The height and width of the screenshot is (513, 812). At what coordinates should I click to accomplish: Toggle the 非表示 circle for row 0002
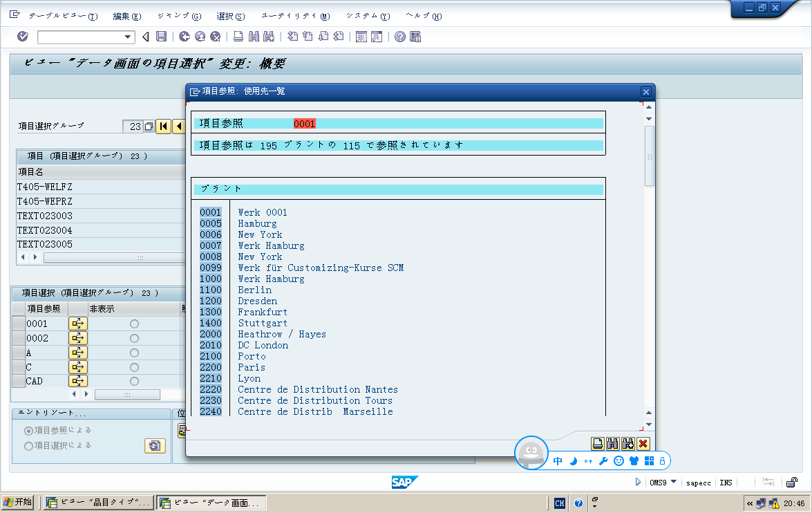(x=133, y=337)
